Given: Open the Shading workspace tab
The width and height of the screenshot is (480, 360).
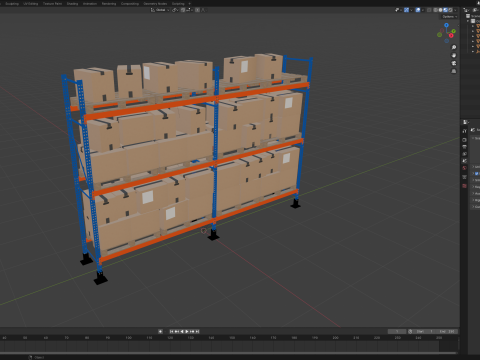Looking at the screenshot, I should (x=72, y=4).
